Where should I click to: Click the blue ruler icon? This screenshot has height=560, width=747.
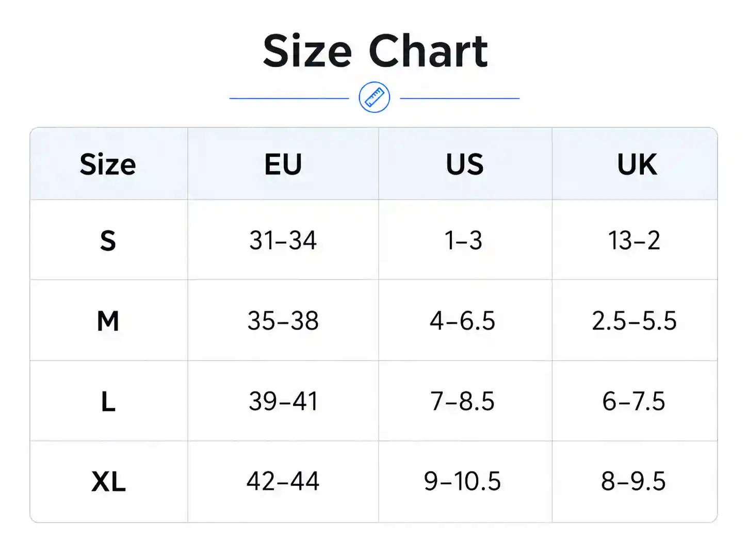(374, 97)
